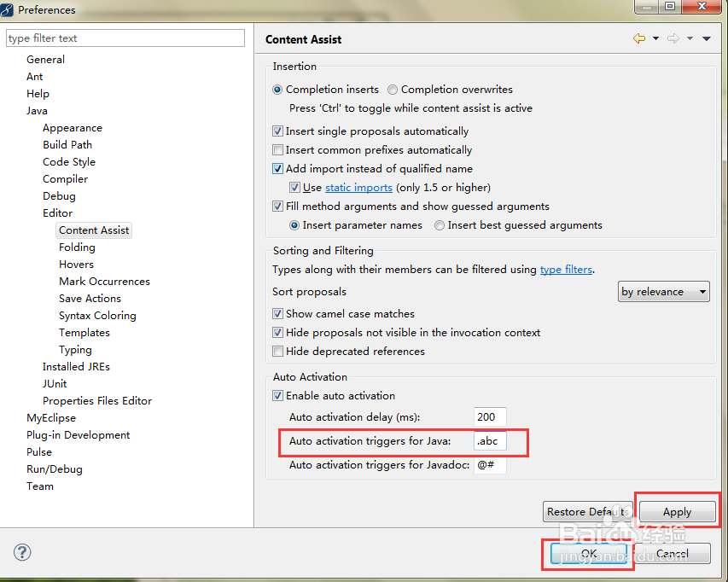Open Debug under Java

point(59,196)
